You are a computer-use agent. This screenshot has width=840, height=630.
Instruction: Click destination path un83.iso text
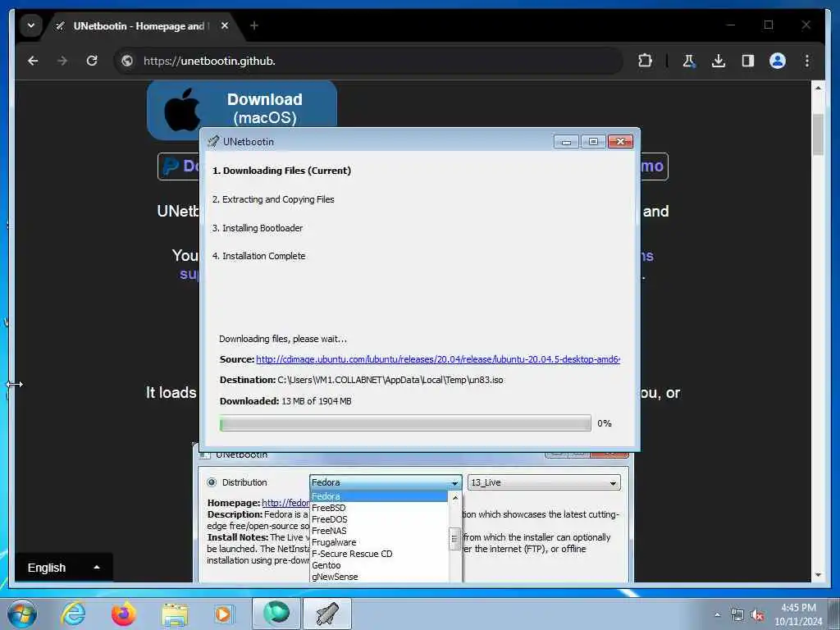tap(390, 380)
